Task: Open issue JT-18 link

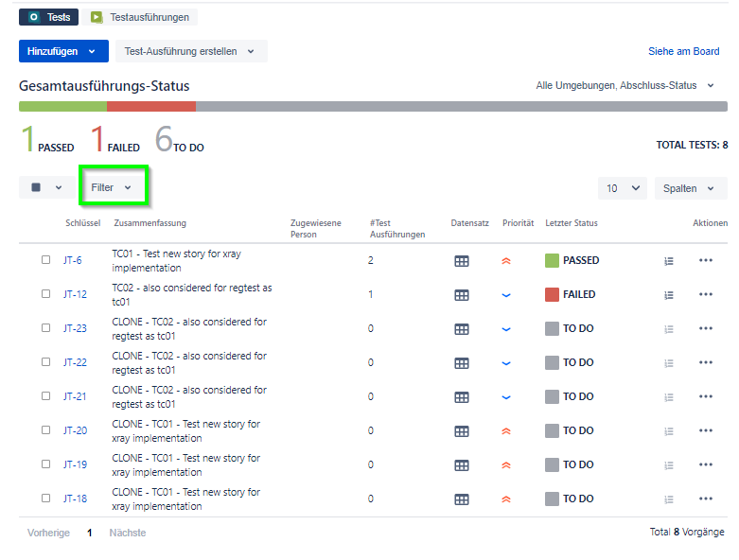Action: (x=75, y=499)
